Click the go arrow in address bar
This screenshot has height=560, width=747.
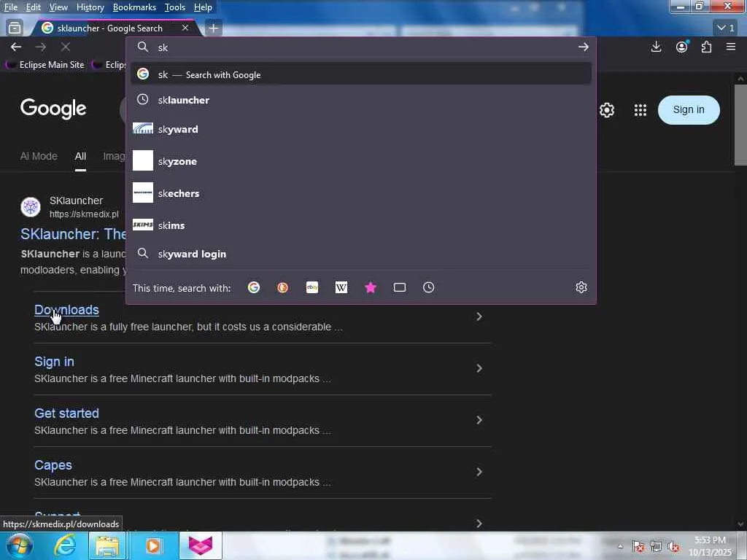click(583, 47)
